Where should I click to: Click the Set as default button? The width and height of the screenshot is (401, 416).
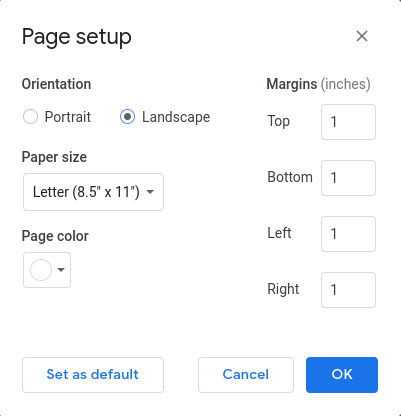click(93, 375)
